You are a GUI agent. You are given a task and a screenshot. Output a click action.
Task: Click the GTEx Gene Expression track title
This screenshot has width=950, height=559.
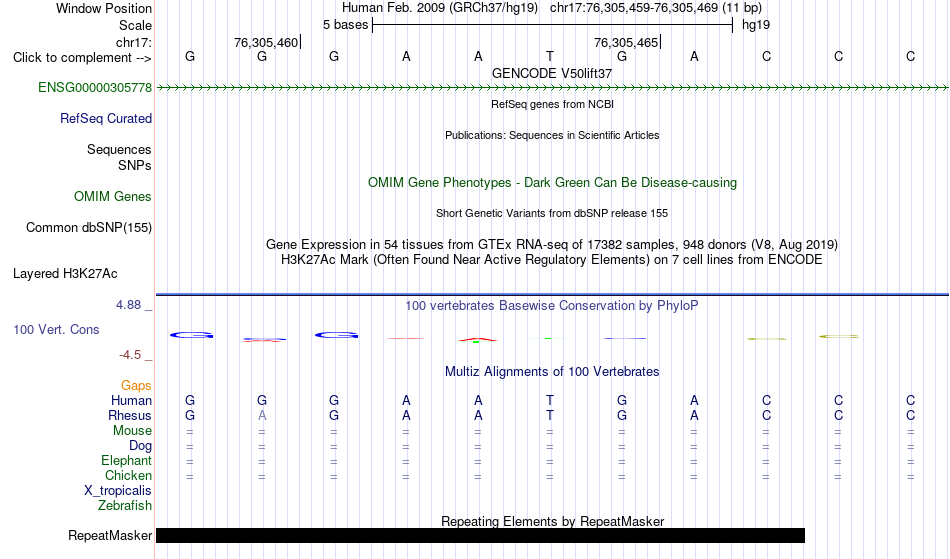(552, 245)
